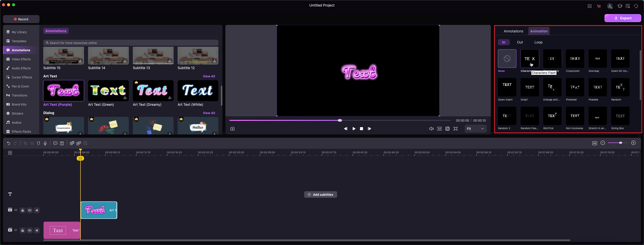Start a screen Record session
Image resolution: width=644 pixels, height=245 pixels.
tap(21, 19)
